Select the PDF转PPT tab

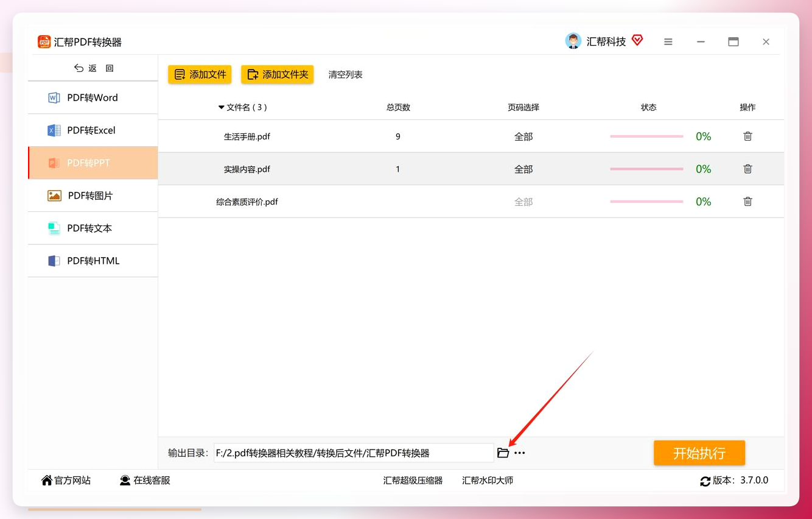click(x=93, y=163)
